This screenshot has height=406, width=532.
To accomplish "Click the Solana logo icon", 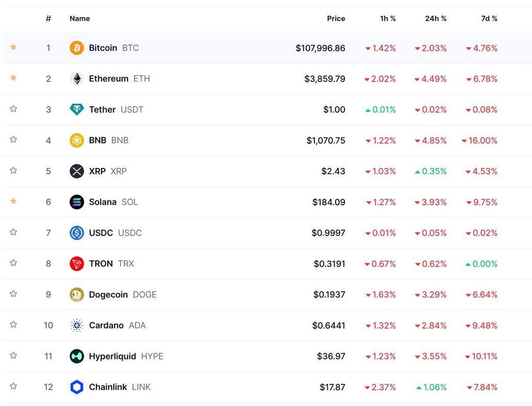I will click(77, 202).
